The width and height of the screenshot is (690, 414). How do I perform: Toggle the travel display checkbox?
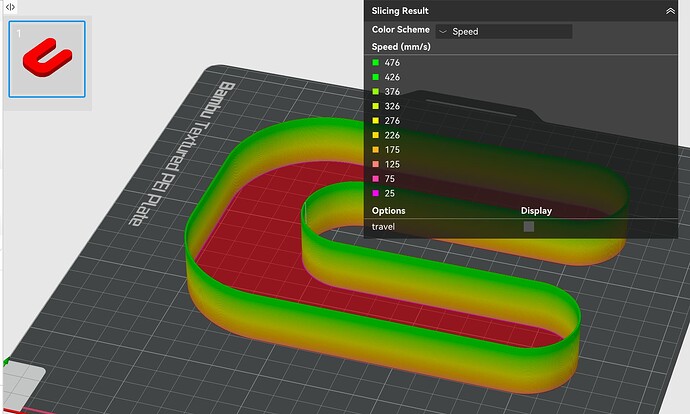coord(529,227)
